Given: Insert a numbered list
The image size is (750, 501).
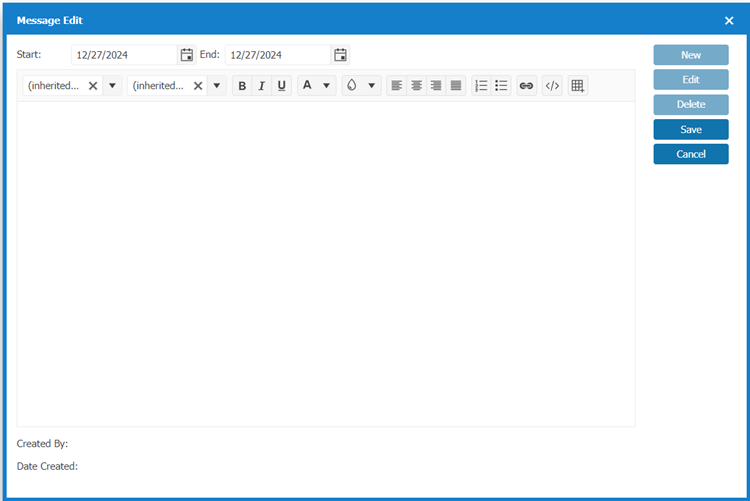Looking at the screenshot, I should point(481,86).
